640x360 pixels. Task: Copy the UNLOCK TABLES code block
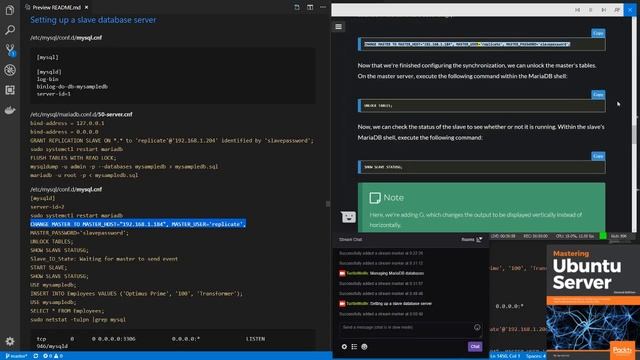point(598,95)
